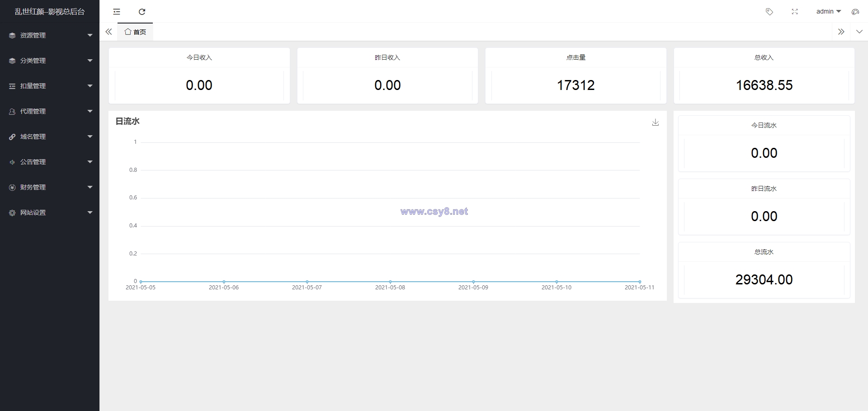Refresh the page using the reload icon
This screenshot has height=411, width=868.
pyautogui.click(x=142, y=12)
